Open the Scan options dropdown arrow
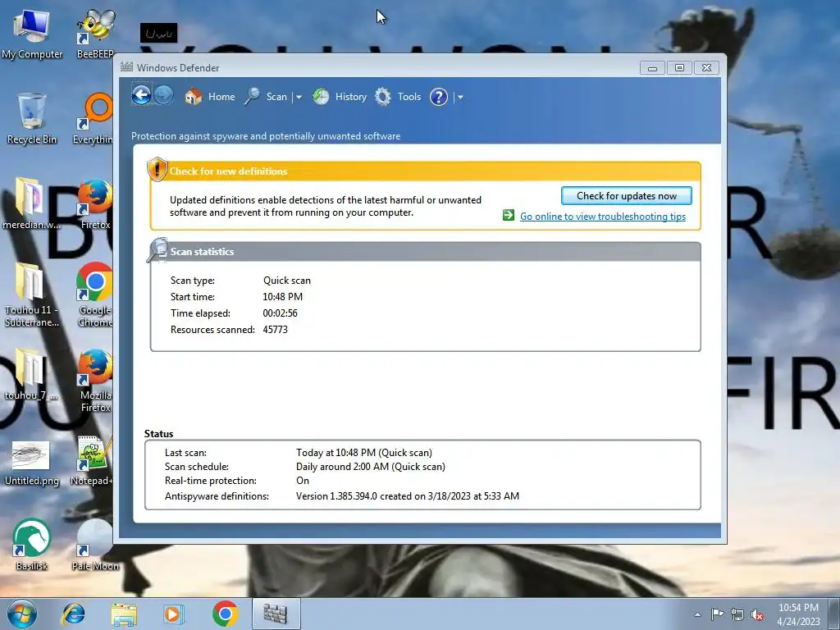 (299, 97)
